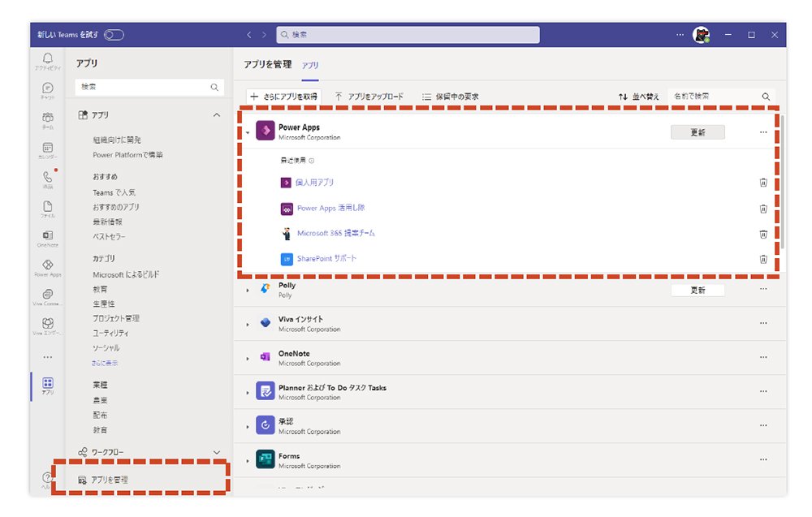The image size is (812, 517).
Task: Open title bar settings ellipsis
Action: [680, 35]
